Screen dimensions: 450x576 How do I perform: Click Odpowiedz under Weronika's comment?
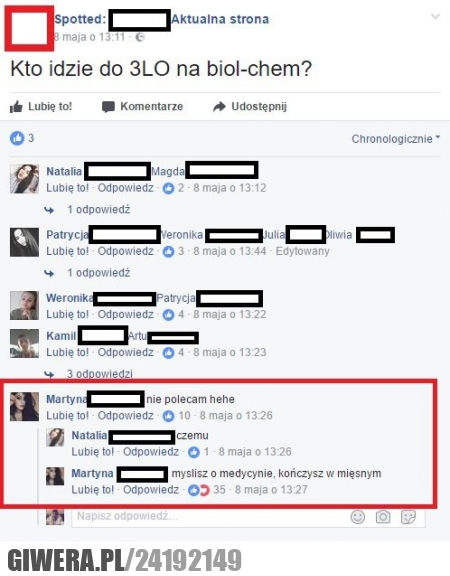click(x=126, y=314)
